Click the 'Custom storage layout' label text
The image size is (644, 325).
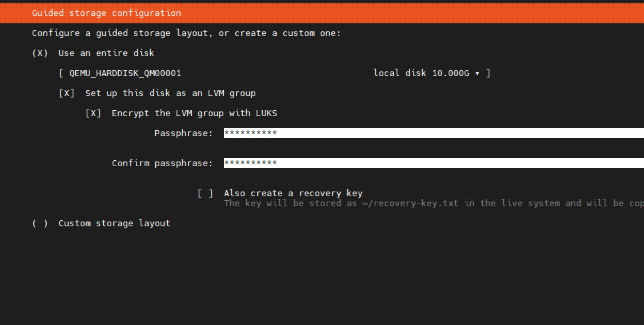[114, 223]
